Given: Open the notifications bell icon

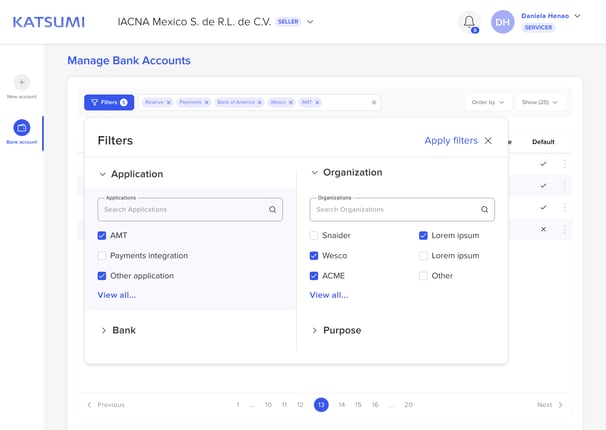Looking at the screenshot, I should 469,22.
